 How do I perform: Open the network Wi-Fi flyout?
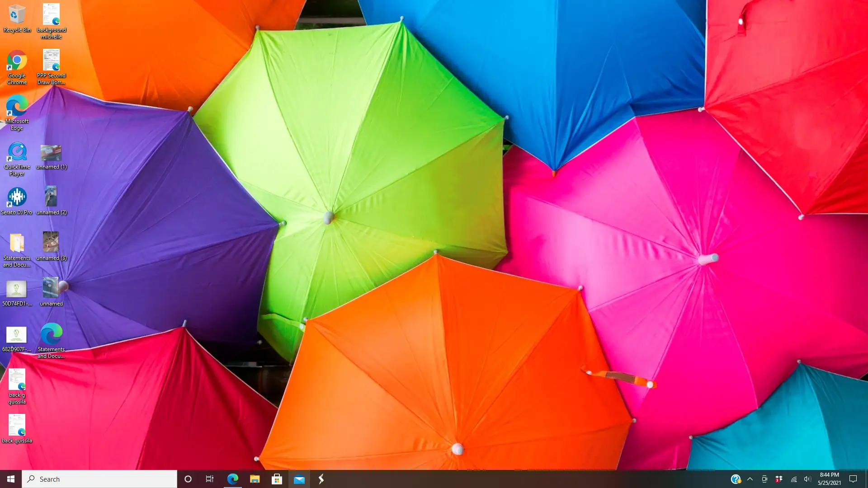point(793,479)
